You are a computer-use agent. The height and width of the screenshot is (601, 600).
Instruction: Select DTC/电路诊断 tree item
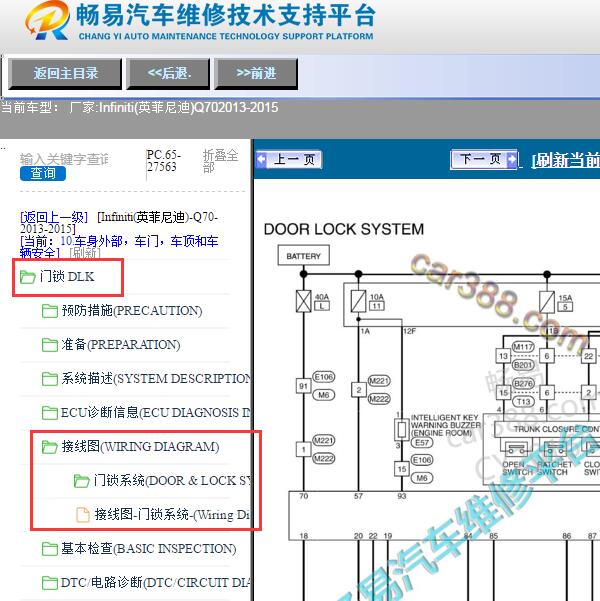[x=156, y=583]
